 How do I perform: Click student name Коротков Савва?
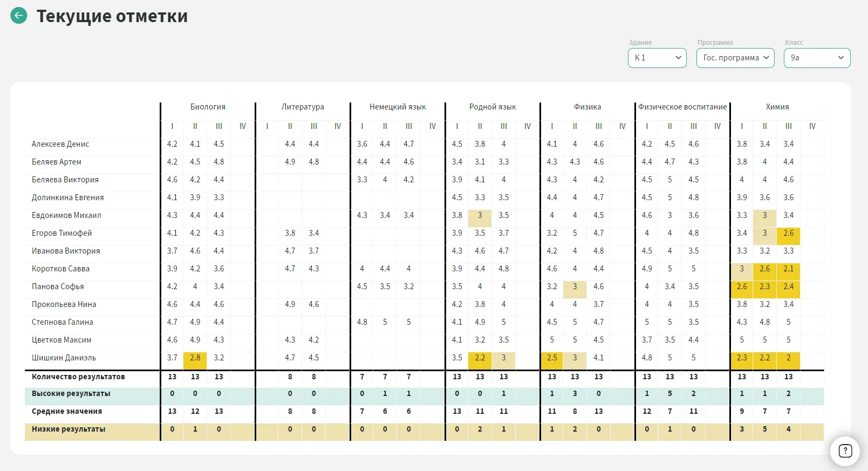click(x=60, y=269)
